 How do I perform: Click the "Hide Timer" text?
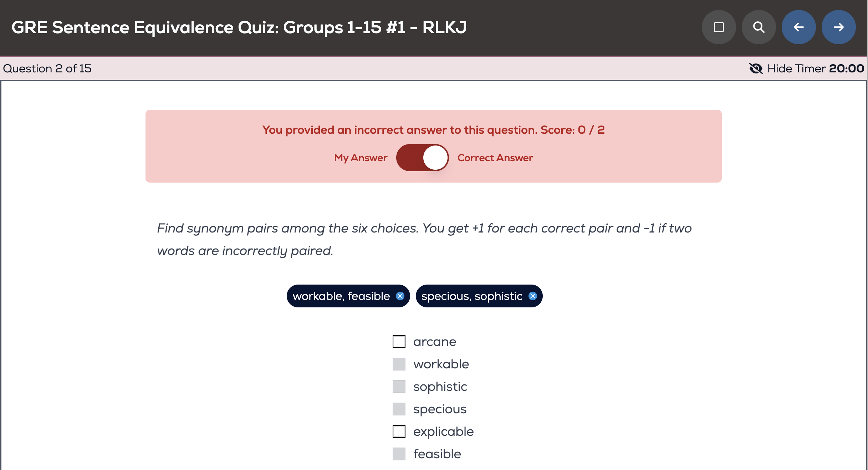797,68
